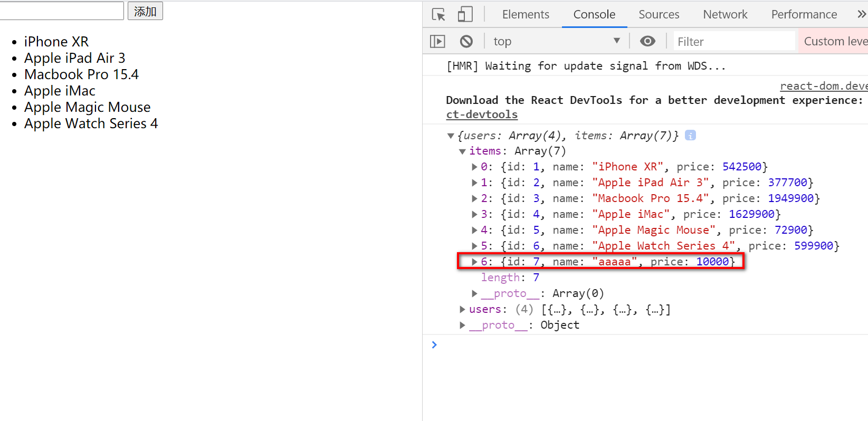
Task: Activate the inspect element picker icon
Action: [438, 14]
